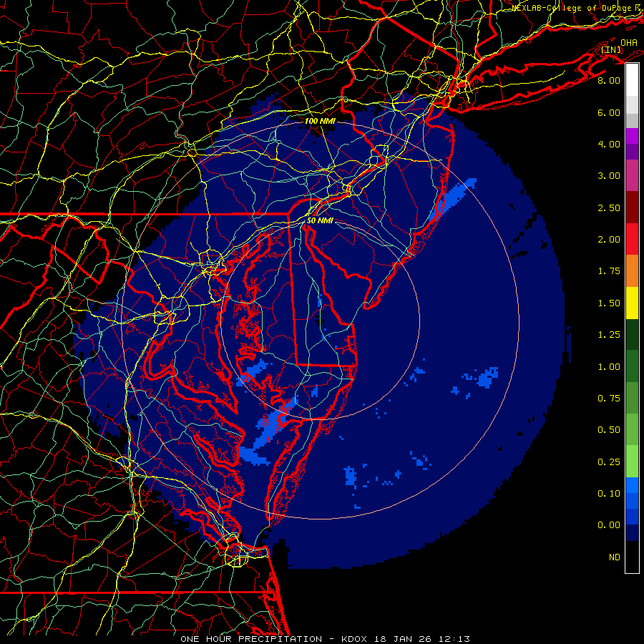The height and width of the screenshot is (644, 644).
Task: Click the bright red 2.00 legend swatch
Action: coord(632,239)
